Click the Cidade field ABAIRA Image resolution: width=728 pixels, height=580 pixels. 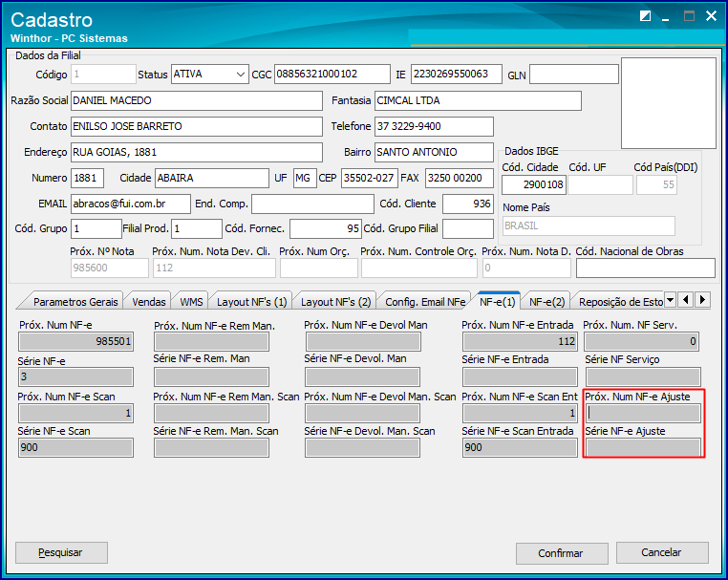212,179
